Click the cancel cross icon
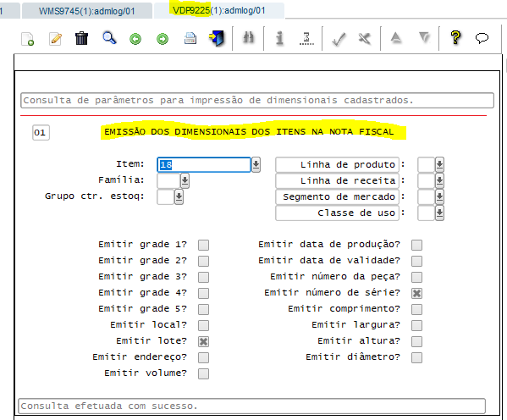 (x=365, y=39)
